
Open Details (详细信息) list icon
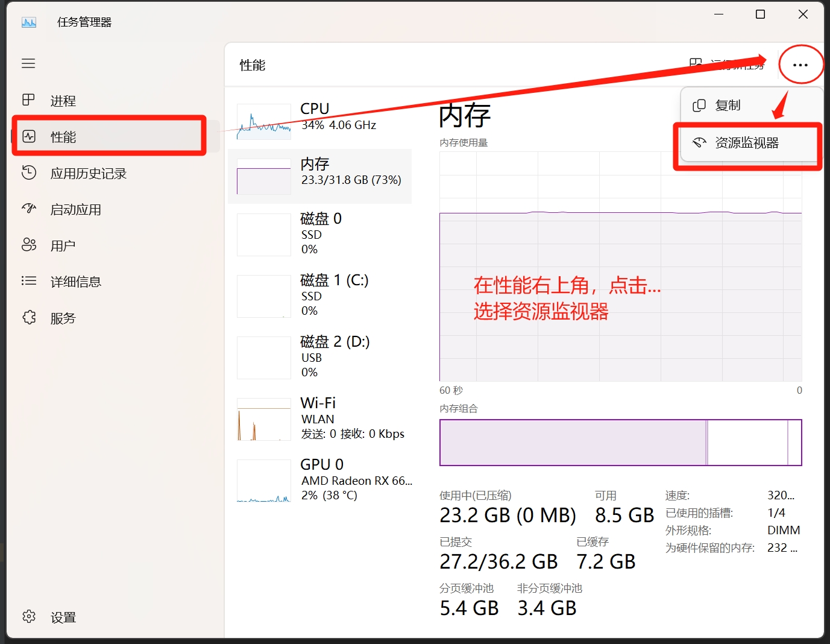pos(28,281)
